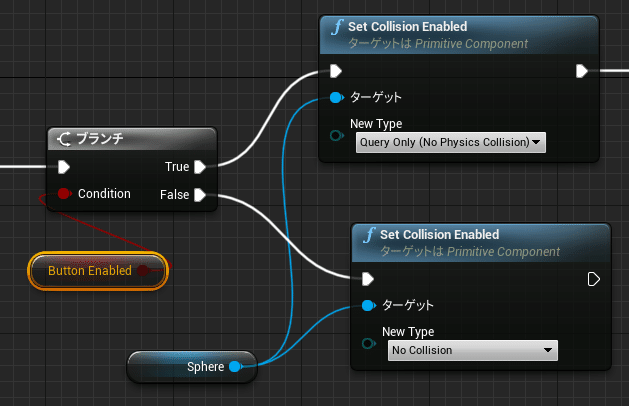Image resolution: width=629 pixels, height=406 pixels.
Task: Click the Button Enabled variable output pin
Action: (143, 271)
